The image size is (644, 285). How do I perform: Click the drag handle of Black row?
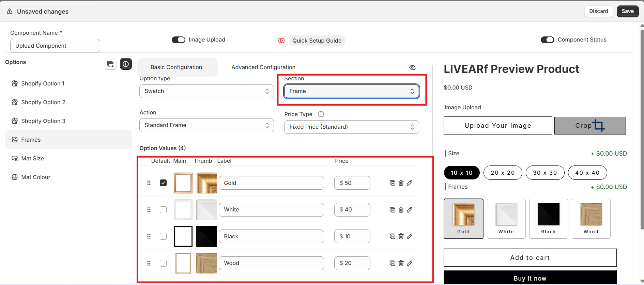coord(149,236)
